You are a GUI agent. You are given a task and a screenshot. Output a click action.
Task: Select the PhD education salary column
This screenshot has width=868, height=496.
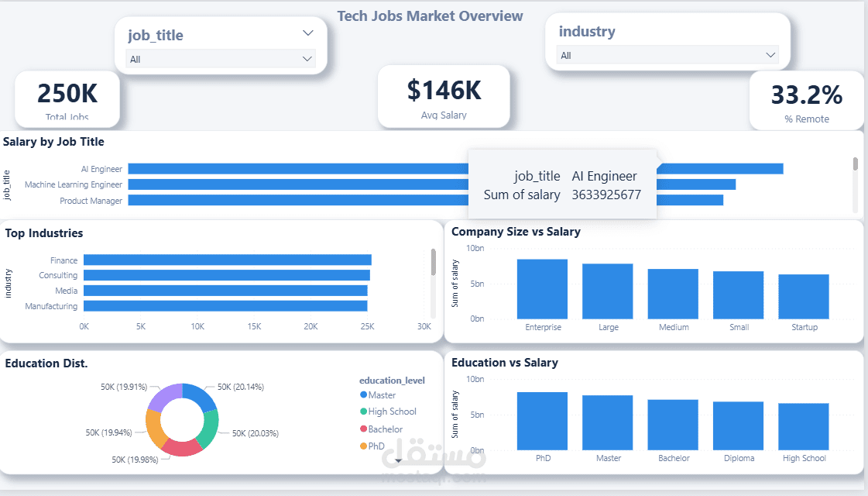[542, 421]
